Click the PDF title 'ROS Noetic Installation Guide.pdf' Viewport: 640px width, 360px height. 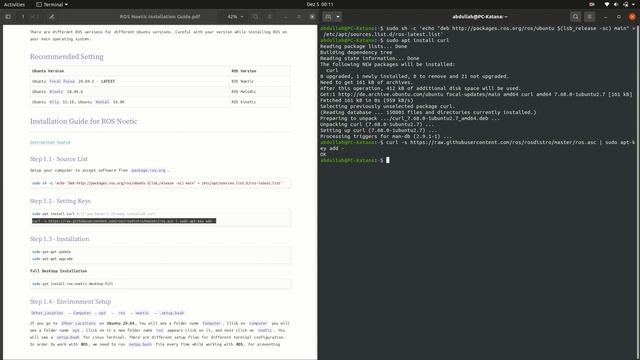160,17
